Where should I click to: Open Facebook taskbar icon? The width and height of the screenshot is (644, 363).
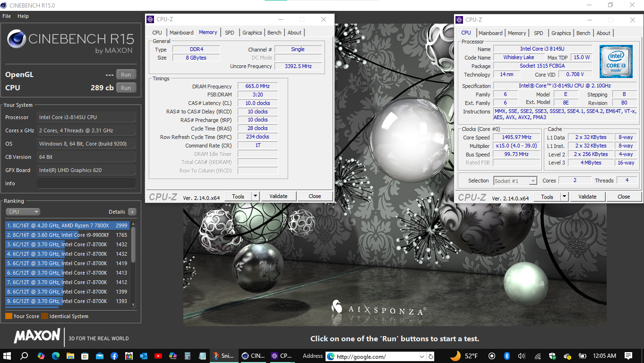[114, 356]
